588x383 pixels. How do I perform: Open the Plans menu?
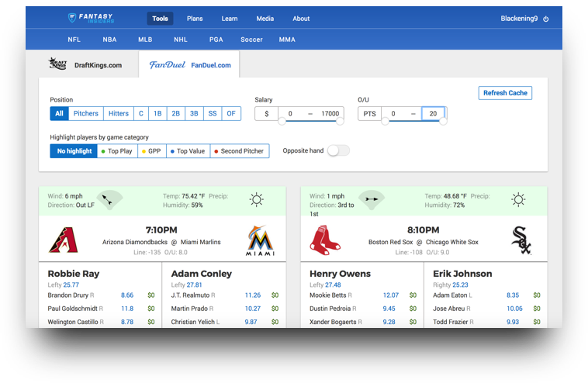click(195, 19)
